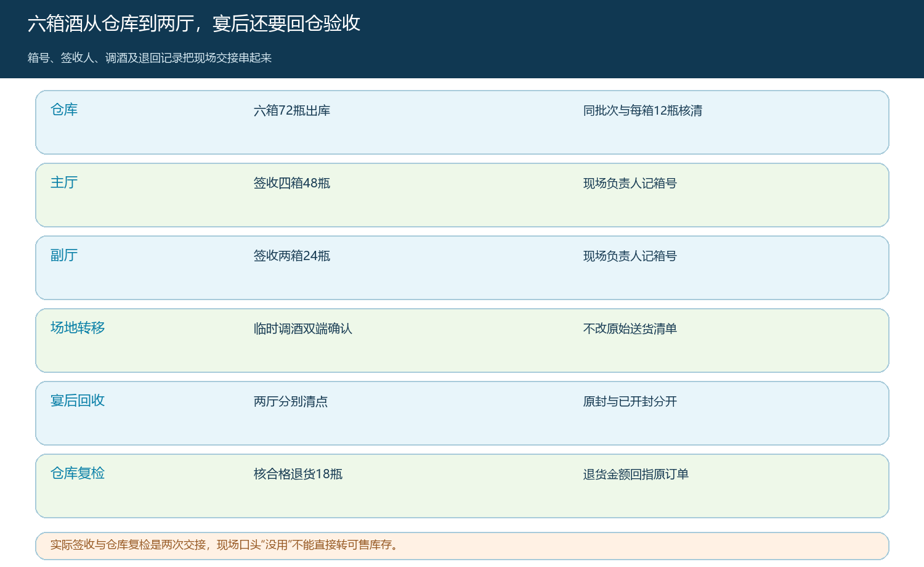This screenshot has width=924, height=567.
Task: Click the subtitle 箱号、签收人、调酒及退回记录把现场交接串起来
Action: [x=150, y=58]
